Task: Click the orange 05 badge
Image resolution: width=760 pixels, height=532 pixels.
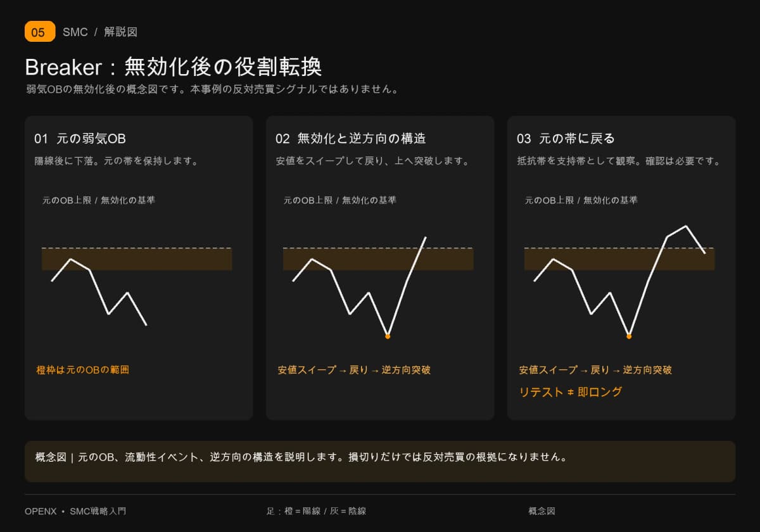Action: (x=40, y=32)
